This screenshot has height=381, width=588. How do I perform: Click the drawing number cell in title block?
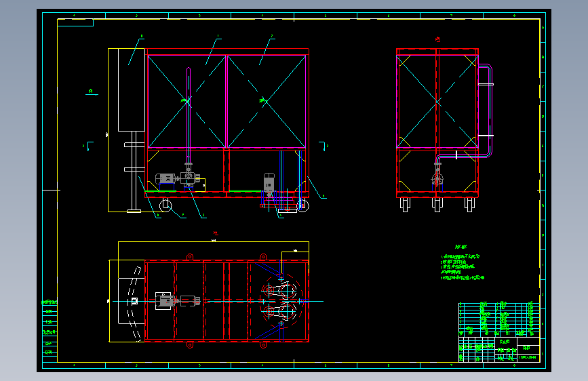tap(528, 358)
